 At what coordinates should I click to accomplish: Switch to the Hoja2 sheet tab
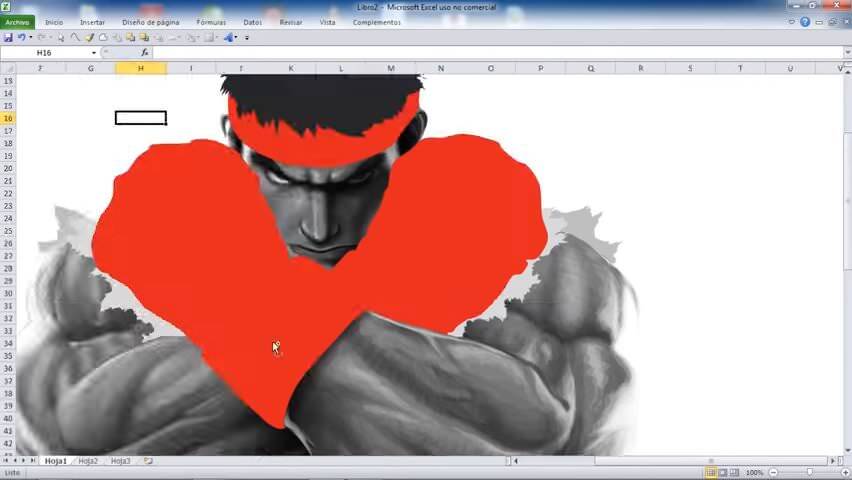88,461
